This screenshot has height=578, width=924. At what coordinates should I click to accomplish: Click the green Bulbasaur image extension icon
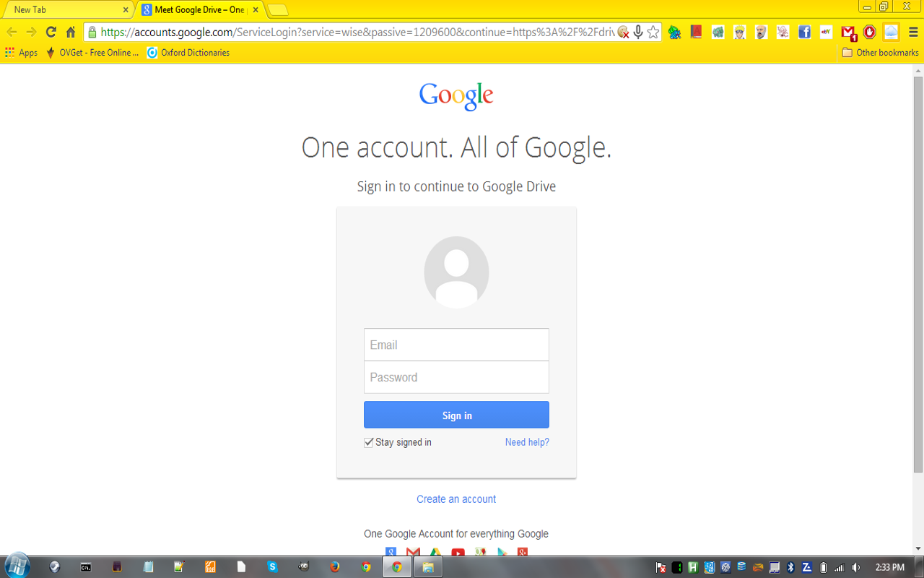[718, 32]
